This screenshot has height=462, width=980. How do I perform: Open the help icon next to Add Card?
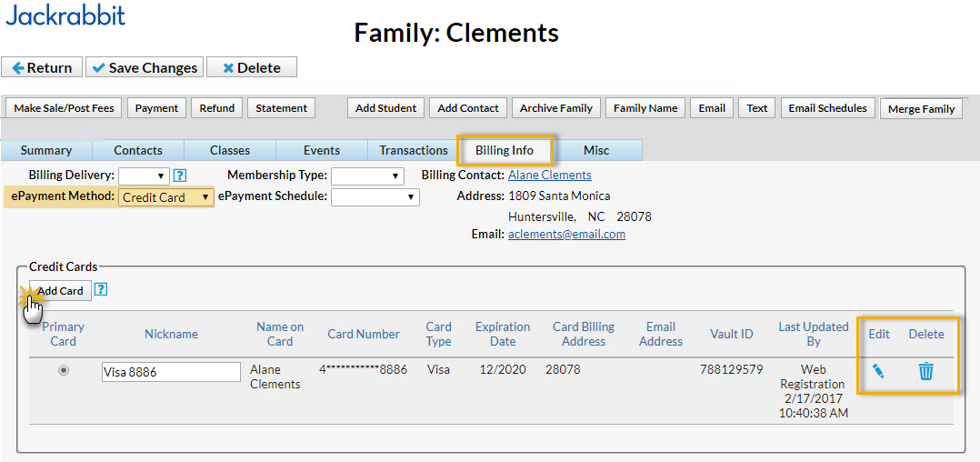point(101,290)
